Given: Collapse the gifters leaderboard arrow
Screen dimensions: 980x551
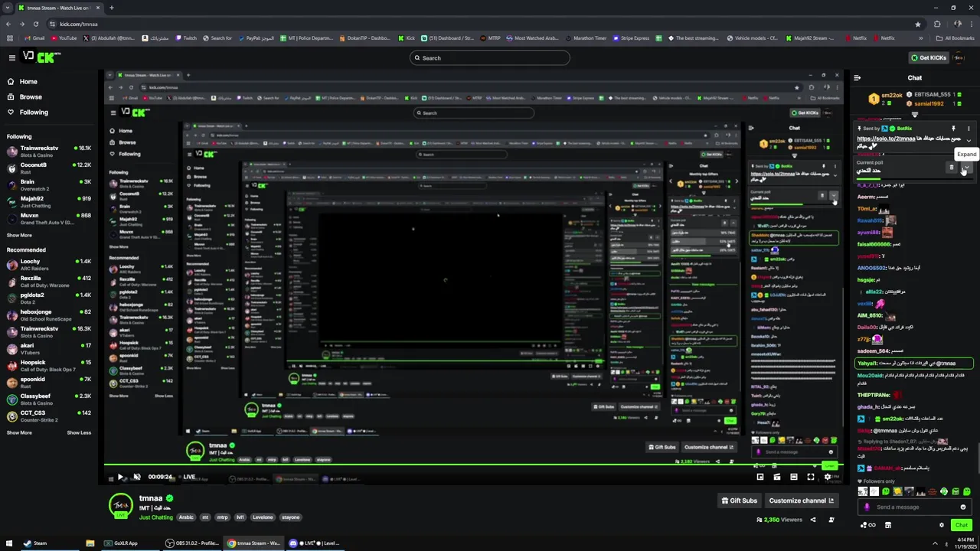Looking at the screenshot, I should (914, 114).
